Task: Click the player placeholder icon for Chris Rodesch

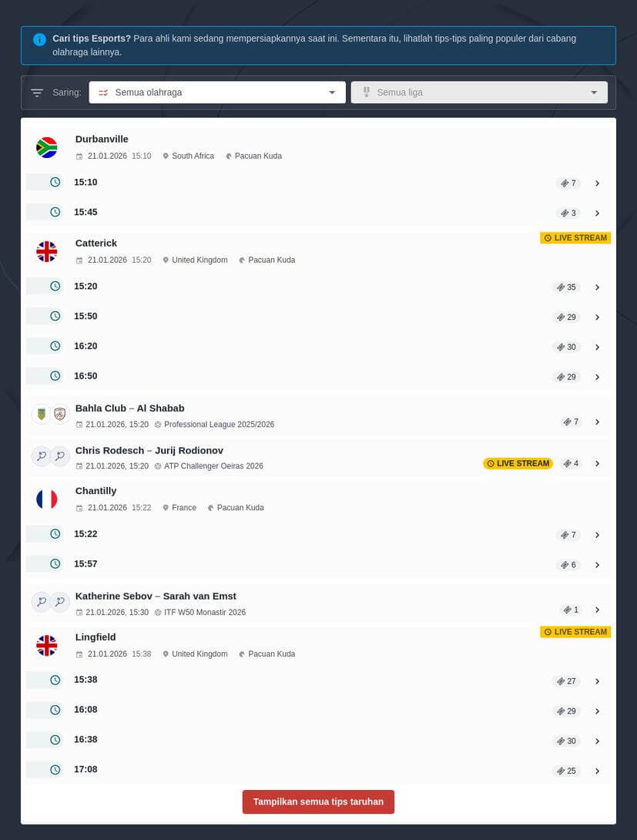Action: pos(41,455)
